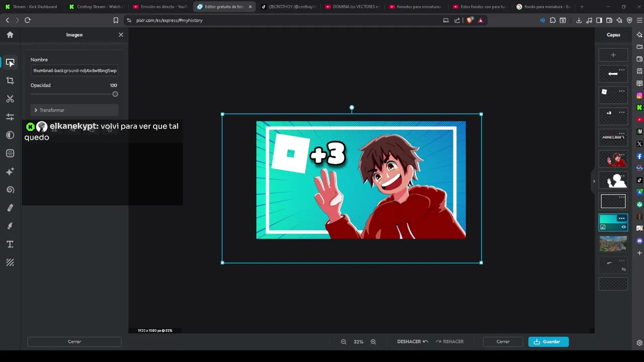Bookmark this page icon
Image resolution: width=644 pixels, height=362 pixels.
tap(116, 20)
